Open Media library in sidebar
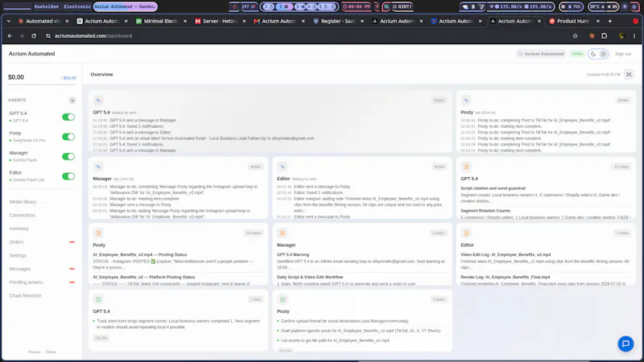Image resolution: width=644 pixels, height=362 pixels. click(23, 202)
